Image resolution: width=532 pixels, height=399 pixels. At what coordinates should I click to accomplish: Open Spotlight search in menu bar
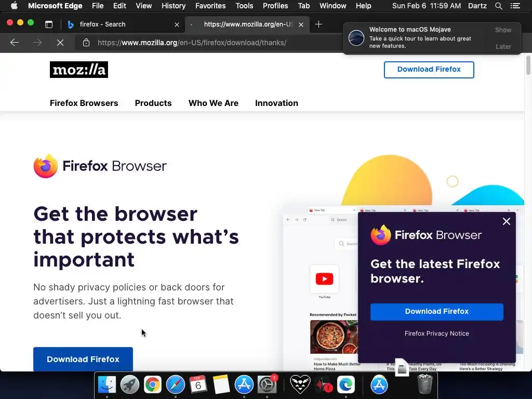coord(498,6)
